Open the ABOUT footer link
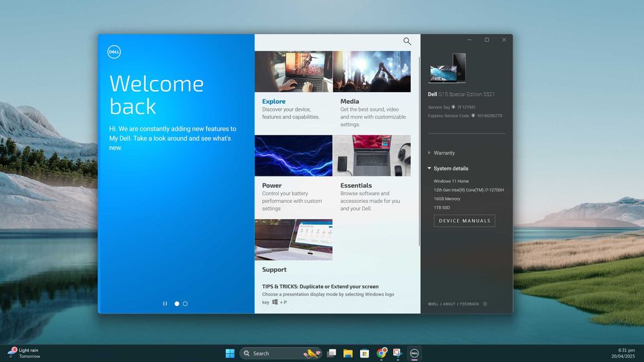Screen dimensions: 644x362 (449, 304)
